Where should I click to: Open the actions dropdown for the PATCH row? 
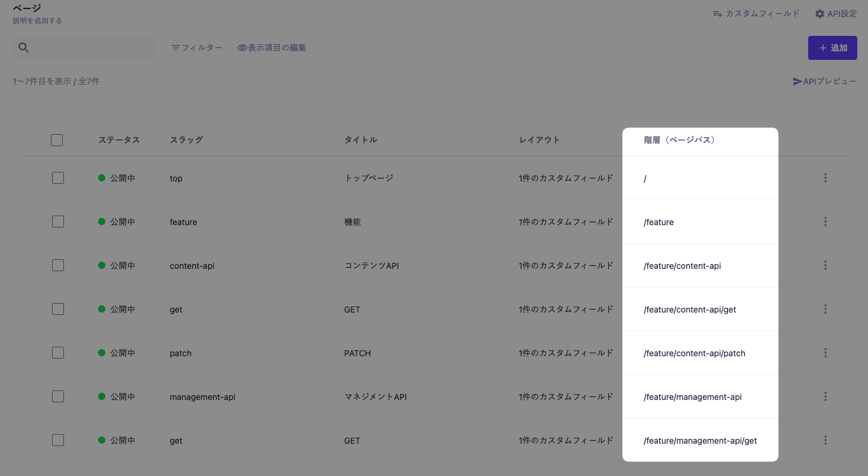(825, 352)
